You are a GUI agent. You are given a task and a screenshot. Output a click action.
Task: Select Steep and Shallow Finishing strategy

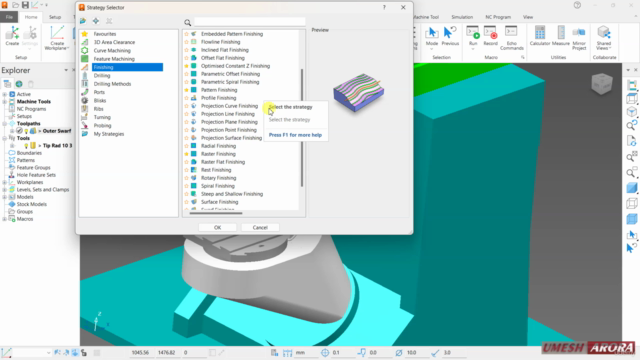[232, 194]
